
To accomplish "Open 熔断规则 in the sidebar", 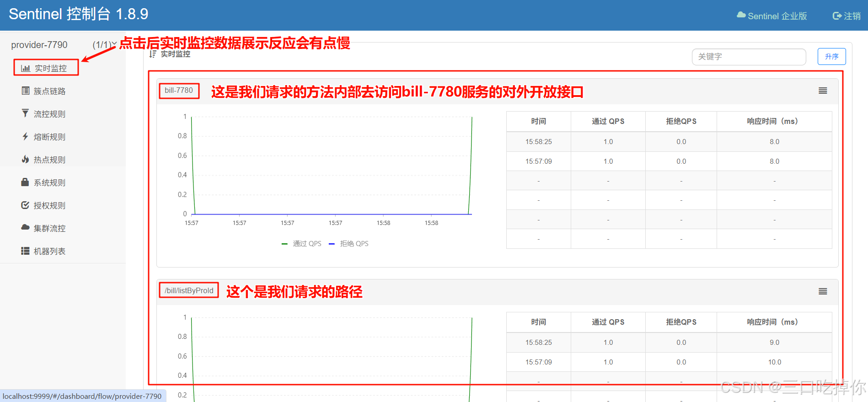I will tap(49, 137).
